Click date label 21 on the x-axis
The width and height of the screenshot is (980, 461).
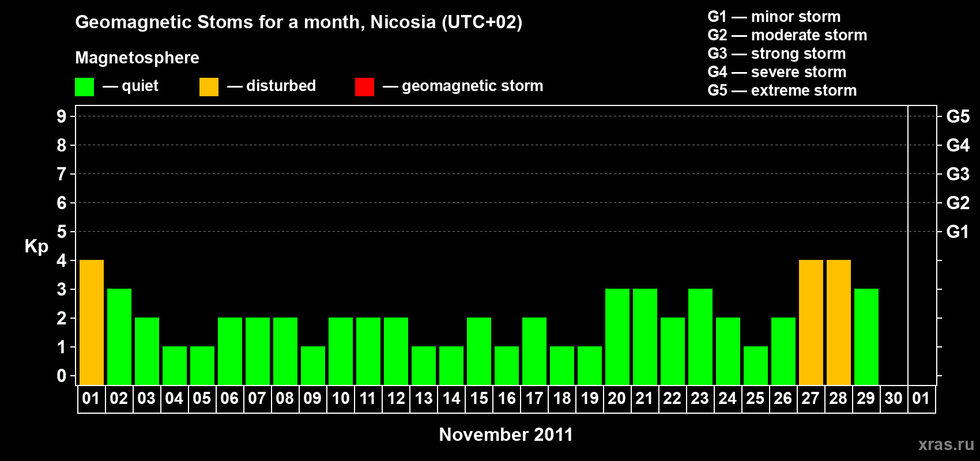pos(644,398)
